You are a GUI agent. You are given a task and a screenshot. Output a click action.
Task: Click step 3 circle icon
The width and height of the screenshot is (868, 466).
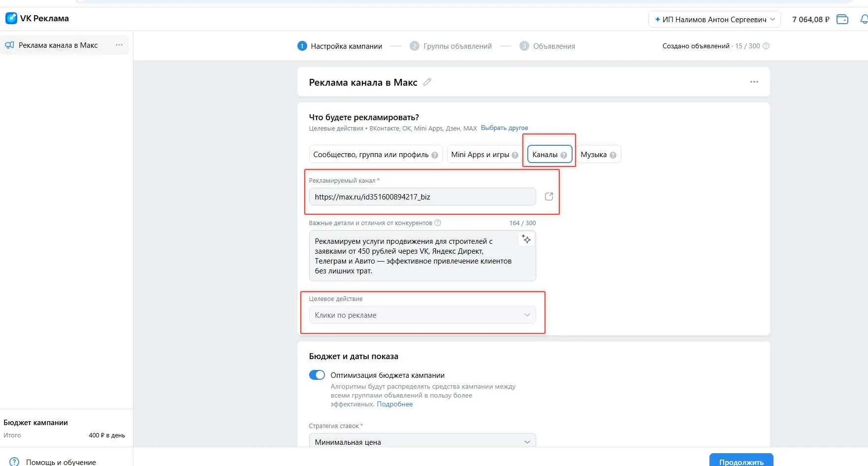(x=524, y=46)
